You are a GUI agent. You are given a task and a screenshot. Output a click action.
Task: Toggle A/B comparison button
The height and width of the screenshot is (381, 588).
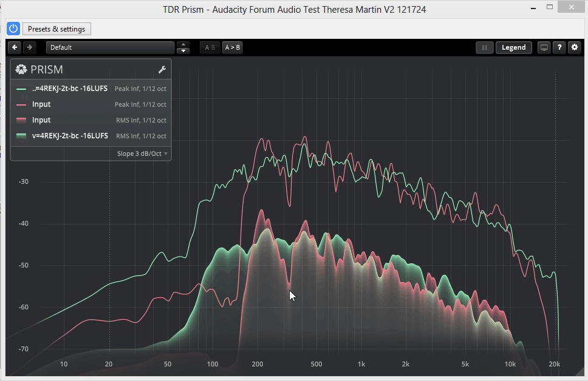(210, 47)
